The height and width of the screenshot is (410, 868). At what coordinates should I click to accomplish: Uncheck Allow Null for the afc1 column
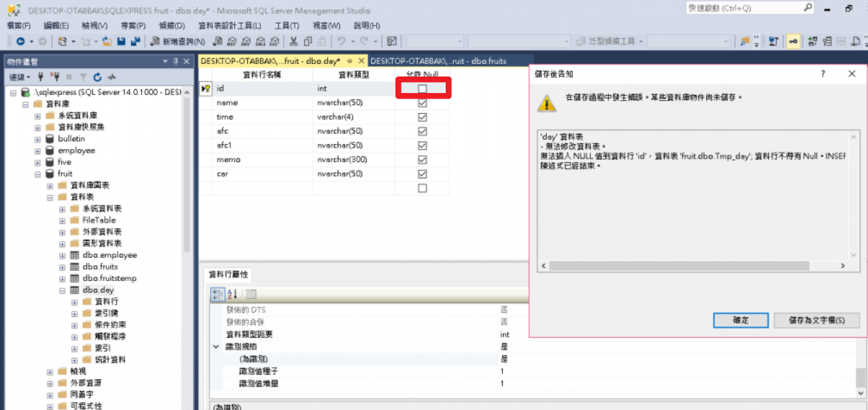click(x=422, y=145)
